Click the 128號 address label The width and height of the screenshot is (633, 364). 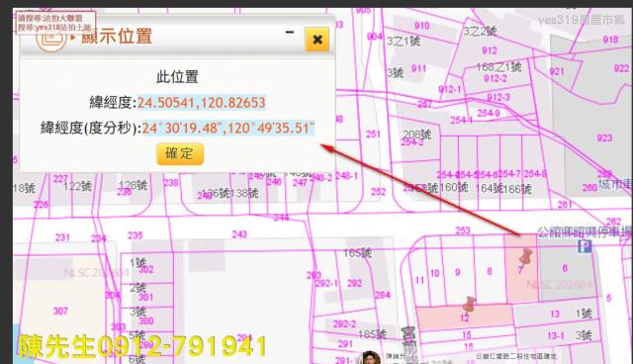133,185
